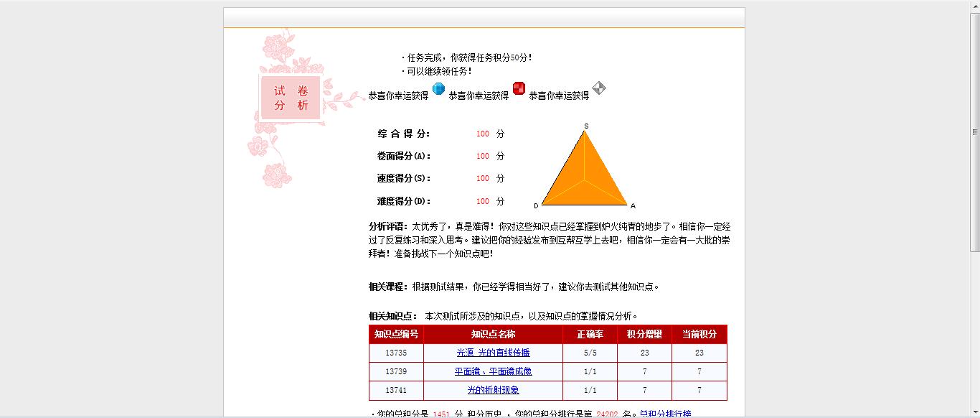This screenshot has width=980, height=418.
Task: Click the 知识点名称 column header
Action: 493,334
